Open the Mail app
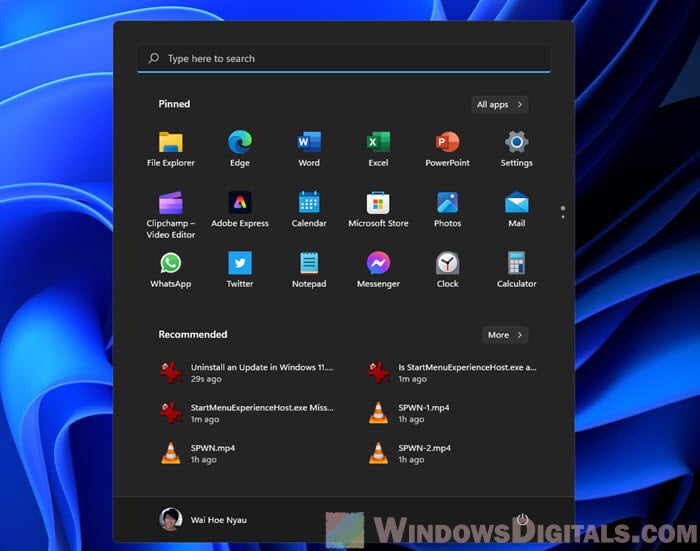 [517, 209]
